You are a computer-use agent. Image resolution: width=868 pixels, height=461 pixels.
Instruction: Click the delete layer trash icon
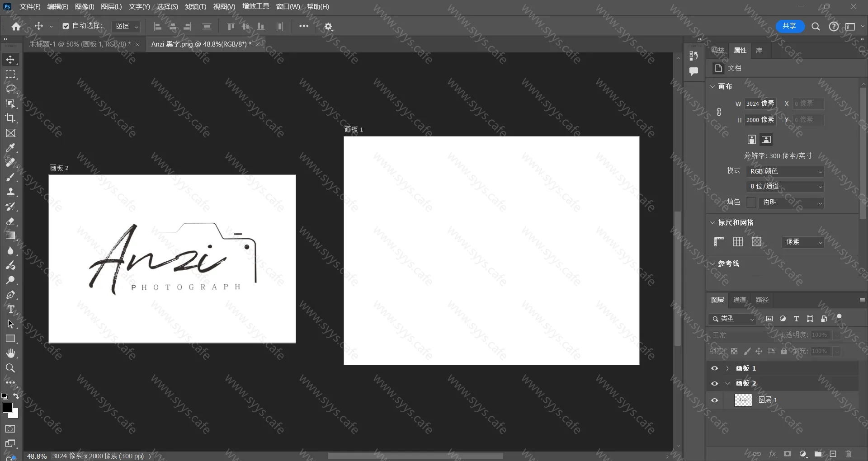[848, 454]
